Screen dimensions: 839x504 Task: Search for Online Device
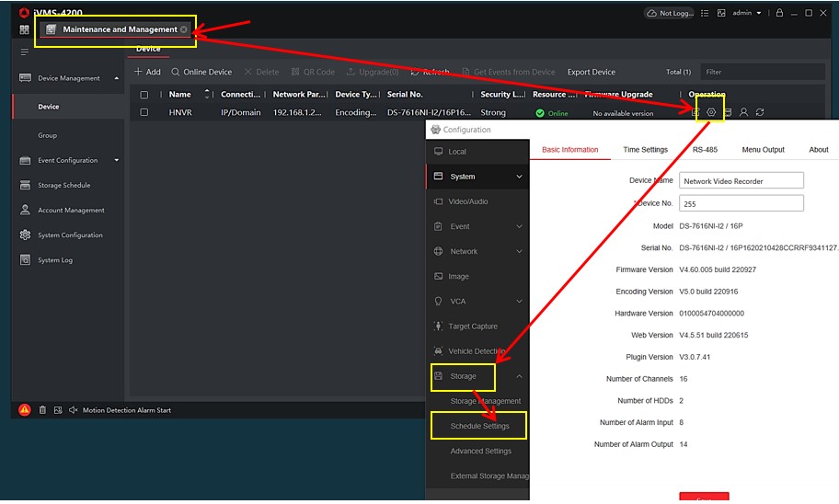201,72
